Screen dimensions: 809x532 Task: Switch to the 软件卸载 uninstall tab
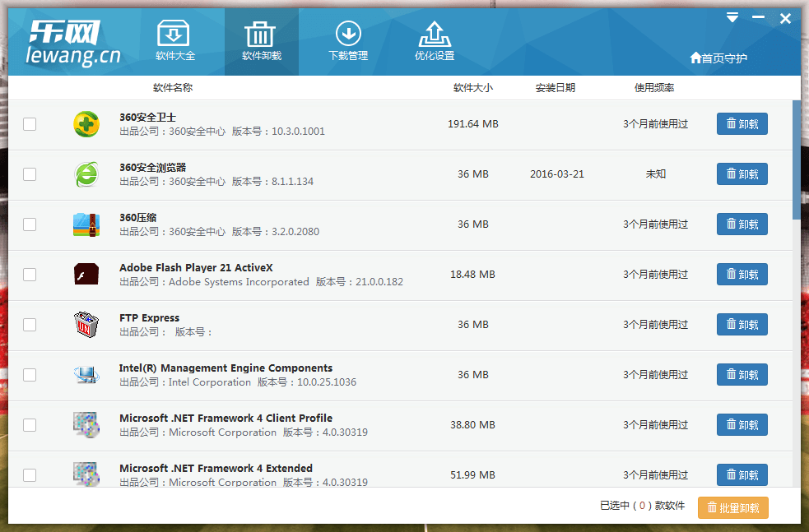coord(262,42)
